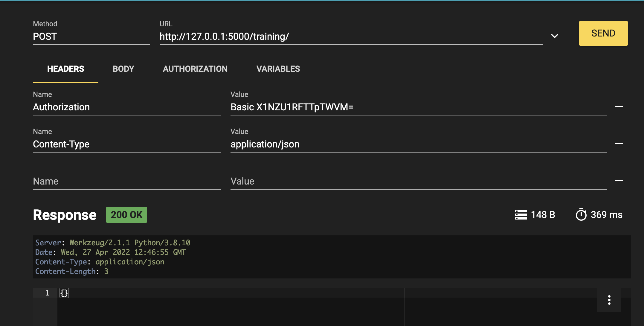The height and width of the screenshot is (326, 644).
Task: Switch to the BODY tab
Action: click(123, 68)
